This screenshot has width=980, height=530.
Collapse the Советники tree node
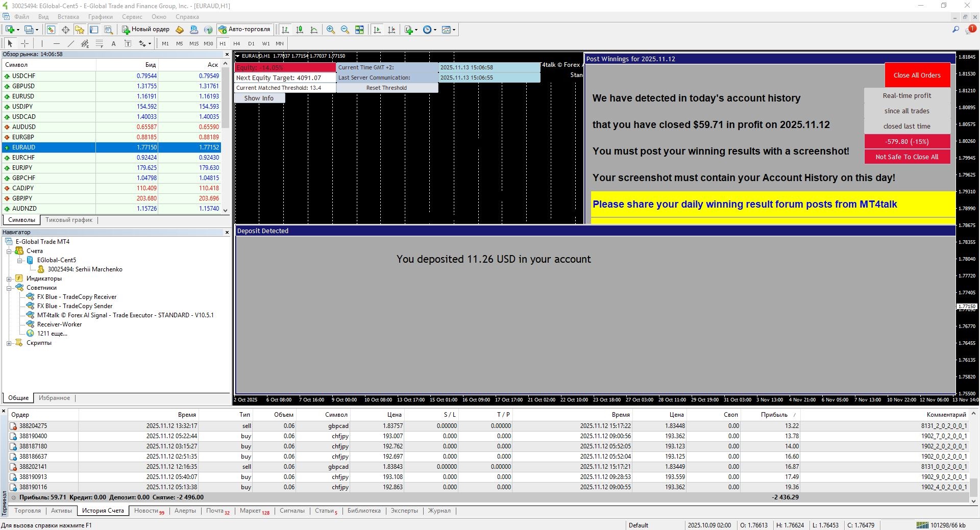(9, 288)
